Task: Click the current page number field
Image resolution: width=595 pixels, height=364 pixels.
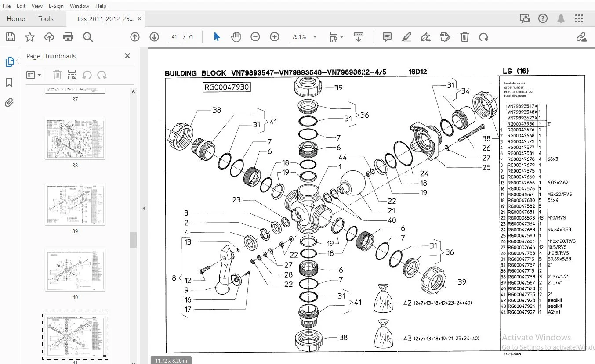Action: point(174,37)
